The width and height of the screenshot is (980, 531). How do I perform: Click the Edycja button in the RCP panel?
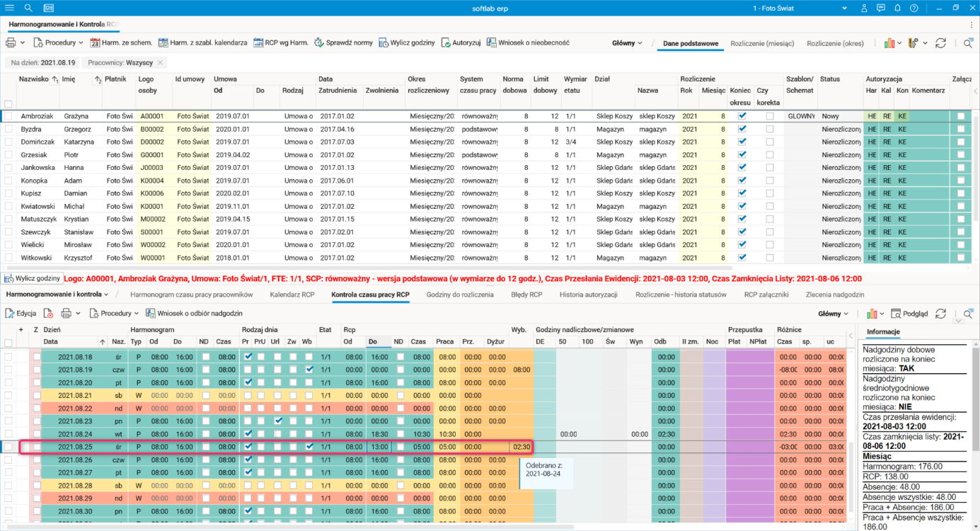point(21,313)
